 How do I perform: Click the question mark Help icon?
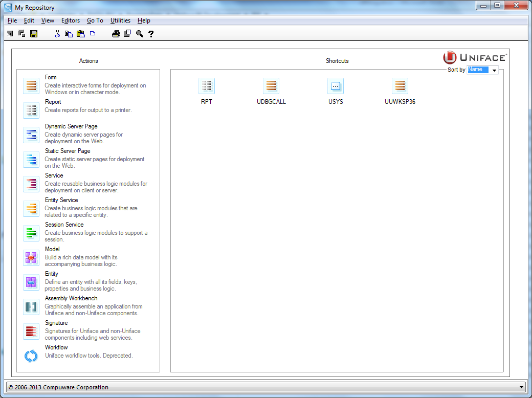pos(151,34)
